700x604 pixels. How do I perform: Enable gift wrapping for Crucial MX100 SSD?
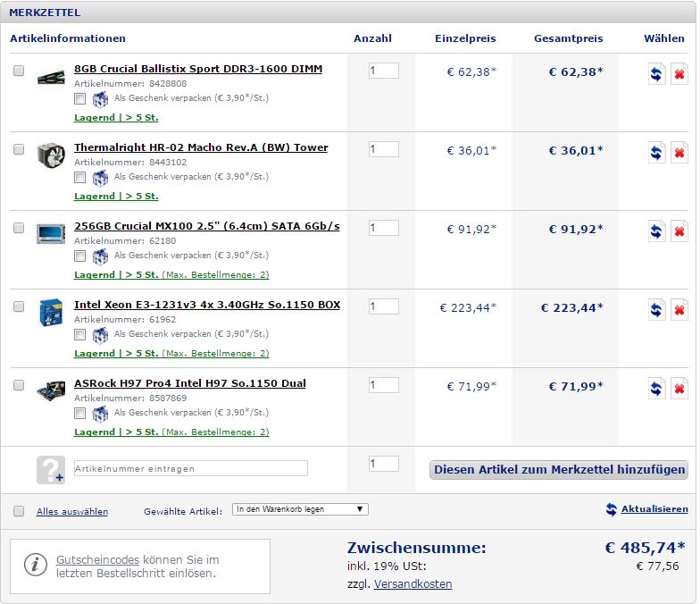click(80, 256)
